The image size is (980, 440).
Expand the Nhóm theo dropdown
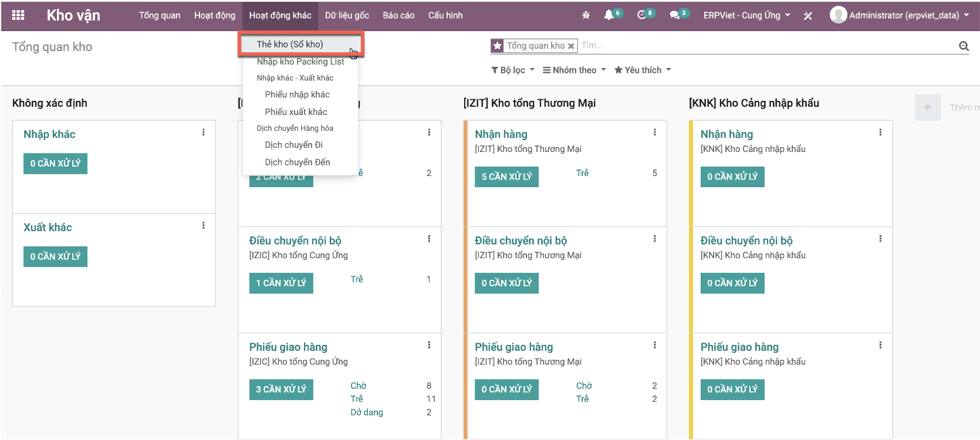click(x=574, y=70)
